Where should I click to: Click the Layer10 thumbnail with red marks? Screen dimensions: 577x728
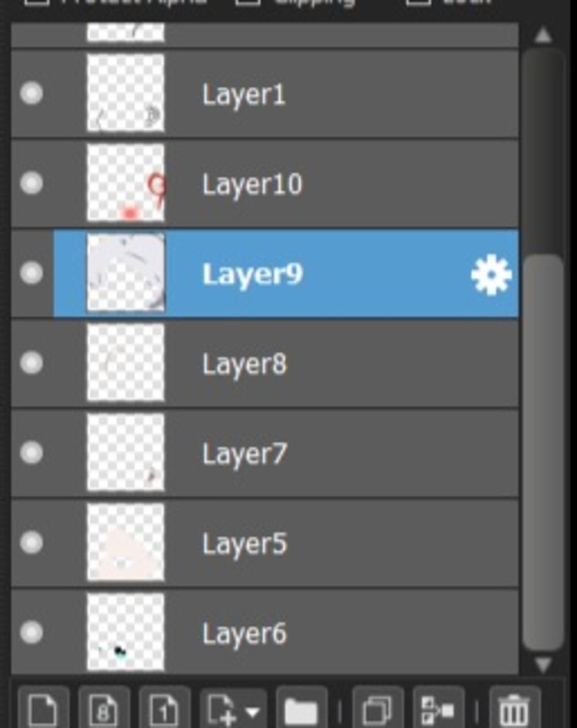coord(126,183)
